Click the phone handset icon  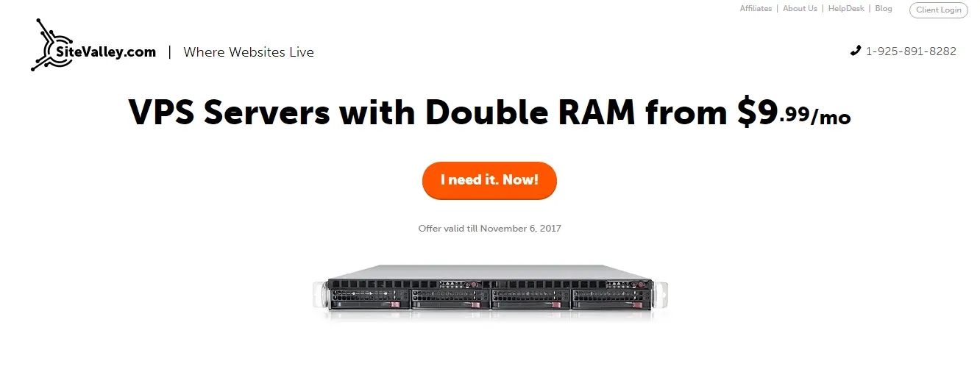856,51
